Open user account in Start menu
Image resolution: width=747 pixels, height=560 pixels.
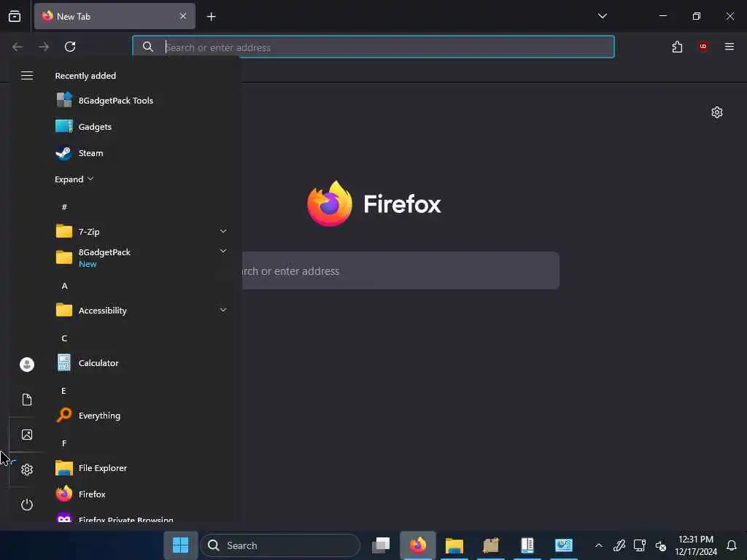pos(27,365)
